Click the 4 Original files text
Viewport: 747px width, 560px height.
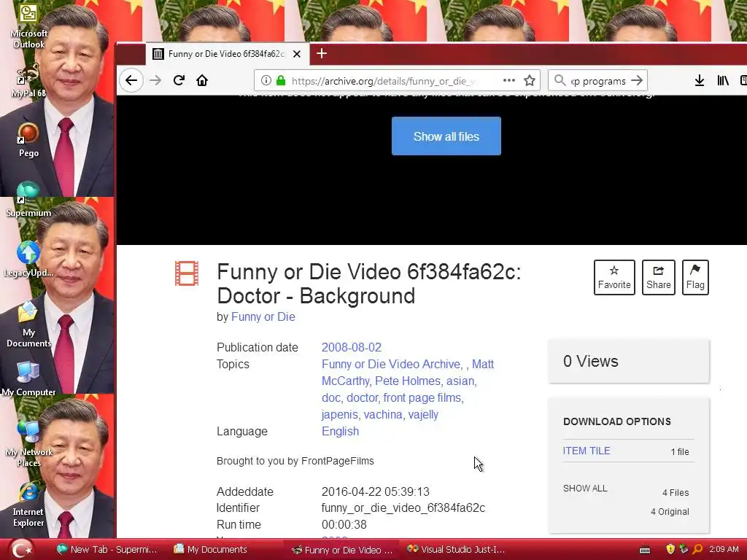[x=670, y=511]
